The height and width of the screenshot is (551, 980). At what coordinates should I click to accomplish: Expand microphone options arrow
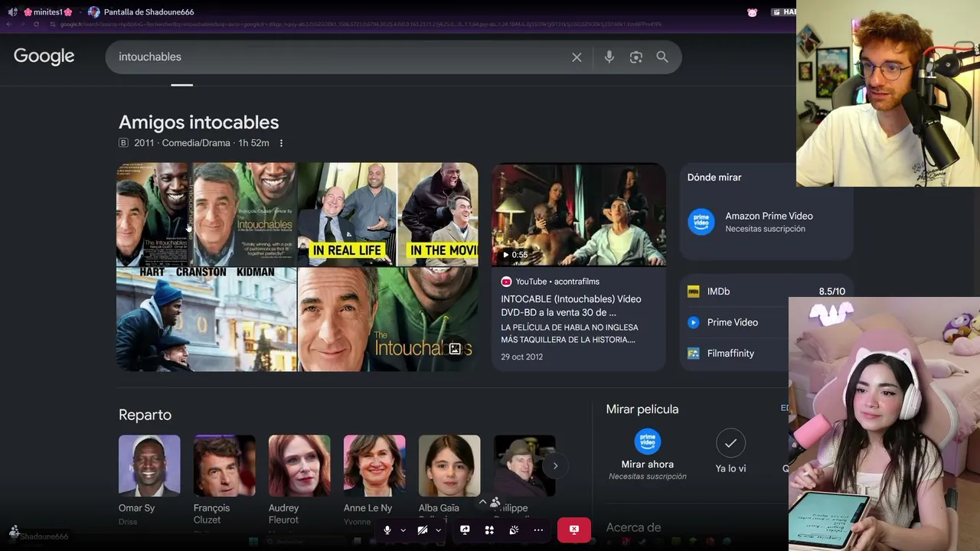[x=403, y=530]
